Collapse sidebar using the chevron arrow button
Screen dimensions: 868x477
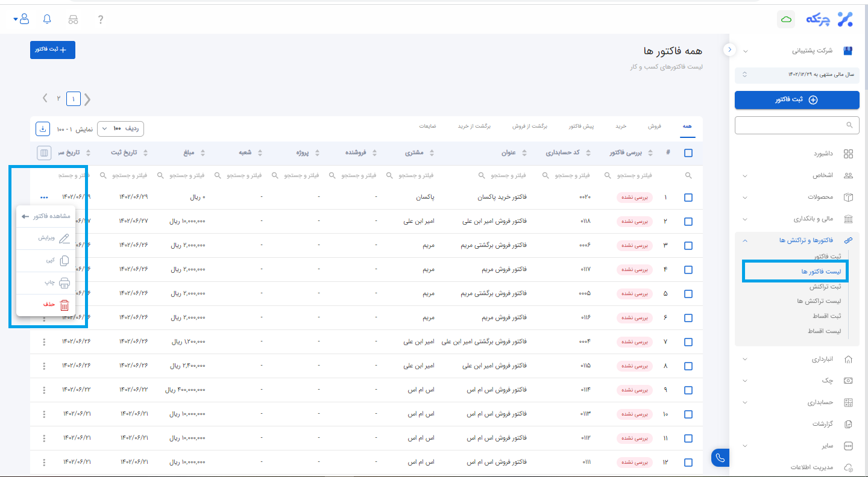tap(729, 49)
